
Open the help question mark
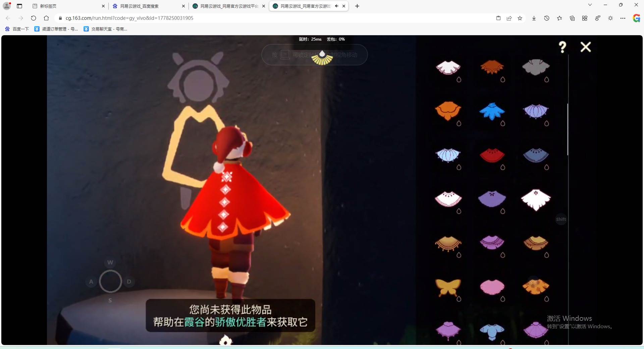pyautogui.click(x=562, y=47)
